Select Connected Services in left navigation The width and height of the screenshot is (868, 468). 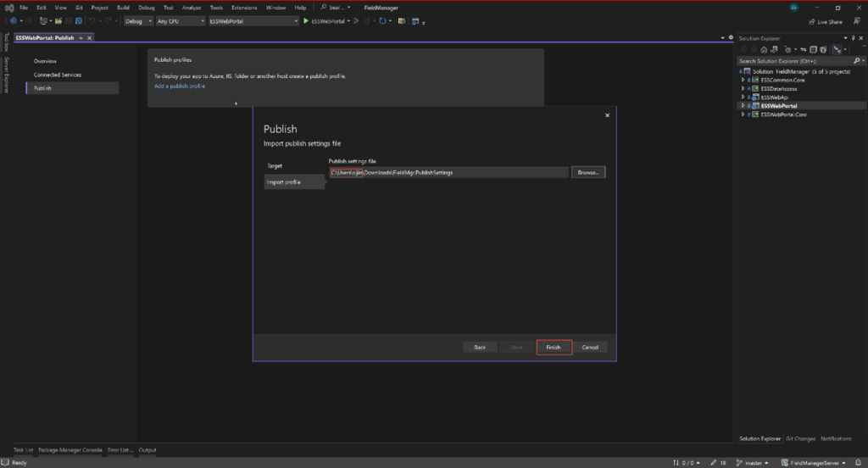point(58,75)
